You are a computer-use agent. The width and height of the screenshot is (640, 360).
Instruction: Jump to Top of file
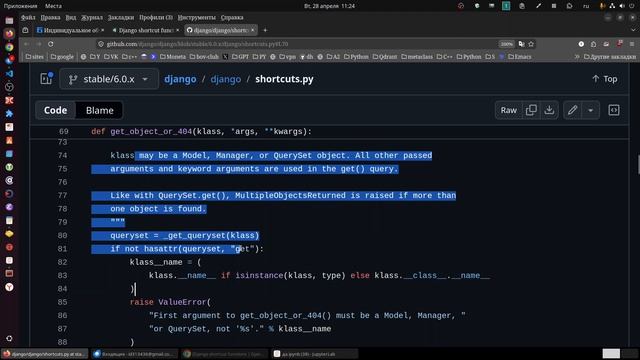pos(604,79)
